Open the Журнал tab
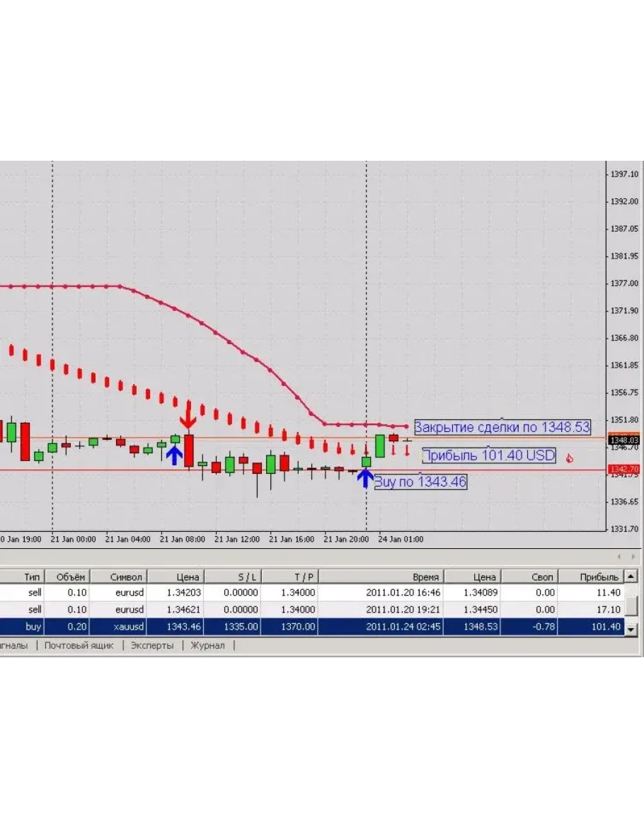The height and width of the screenshot is (818, 644). click(207, 645)
